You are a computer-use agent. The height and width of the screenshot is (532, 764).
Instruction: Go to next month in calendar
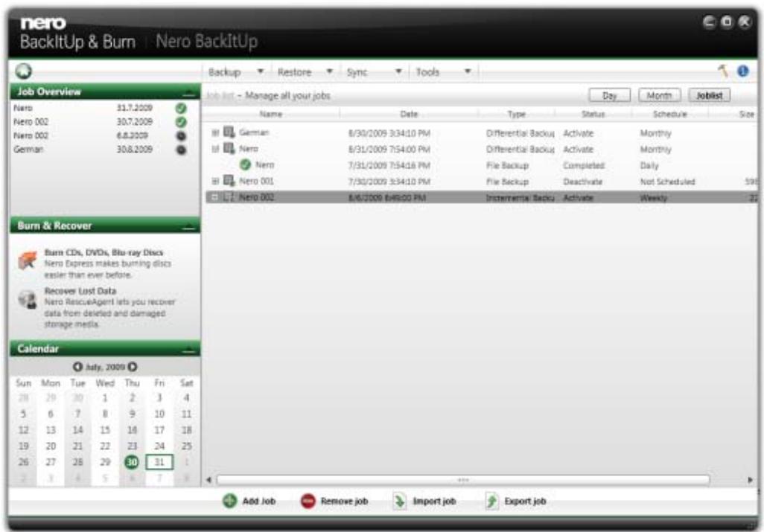[x=132, y=367]
